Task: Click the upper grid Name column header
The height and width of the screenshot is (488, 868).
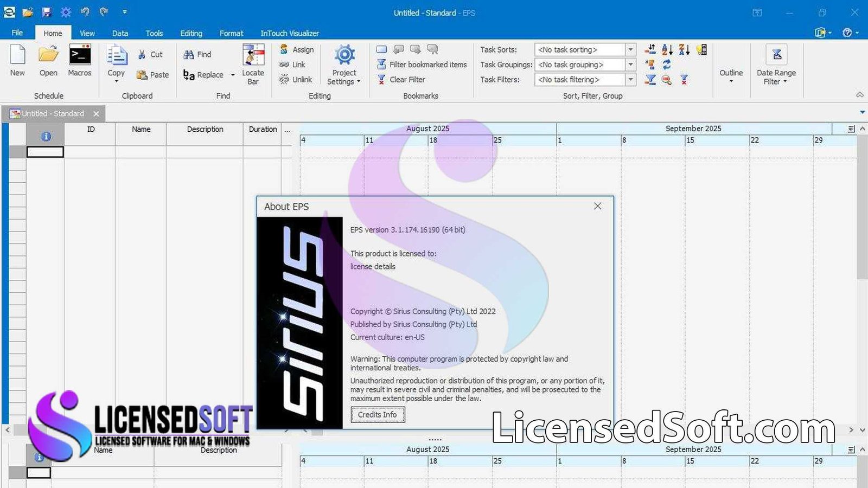Action: pos(141,134)
